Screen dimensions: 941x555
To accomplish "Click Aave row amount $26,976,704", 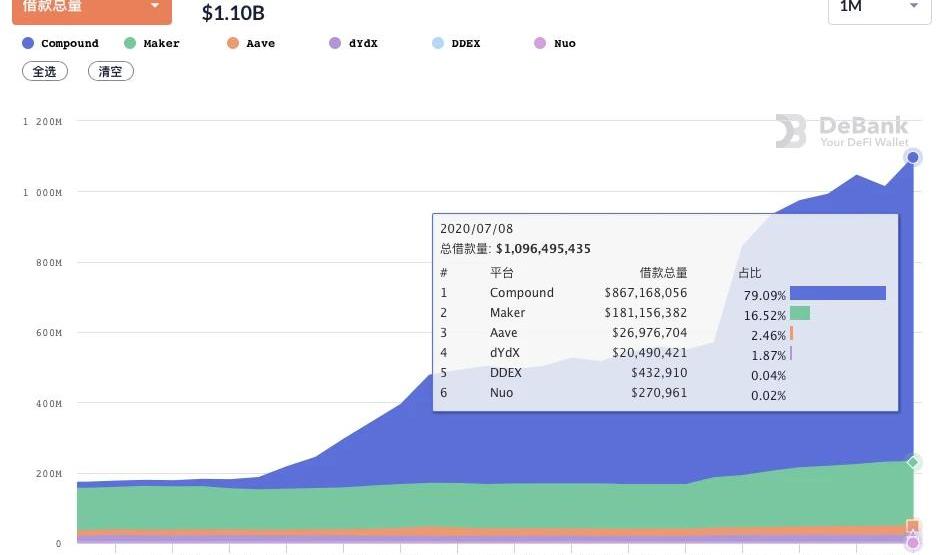I will (x=649, y=332).
